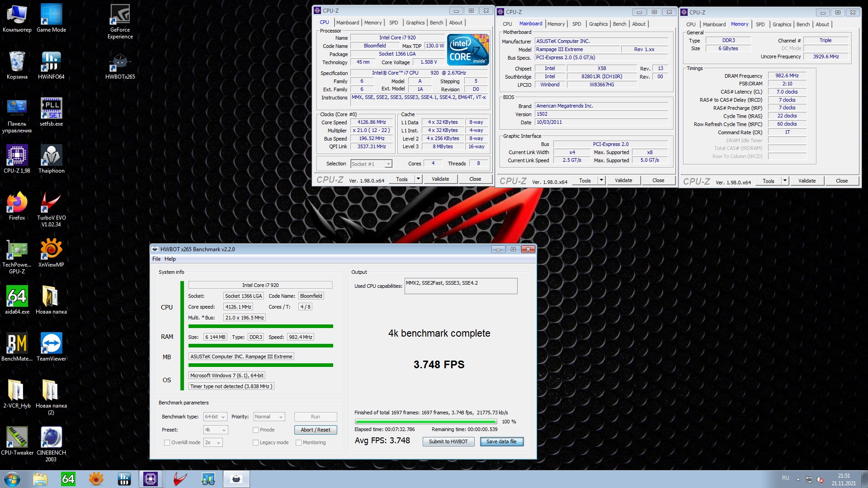This screenshot has width=868, height=488.
Task: Launch TurboV EVO V1.02.34 shortcut
Action: click(x=51, y=209)
